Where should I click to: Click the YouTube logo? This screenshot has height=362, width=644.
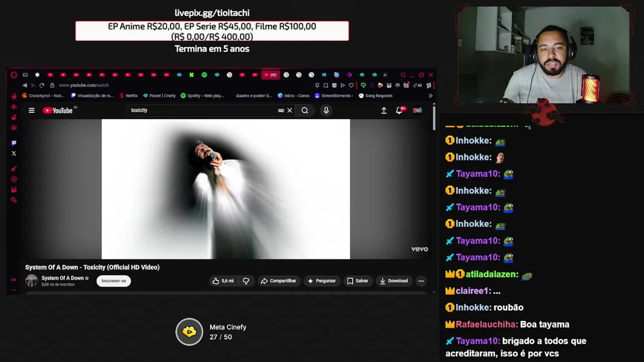point(58,110)
